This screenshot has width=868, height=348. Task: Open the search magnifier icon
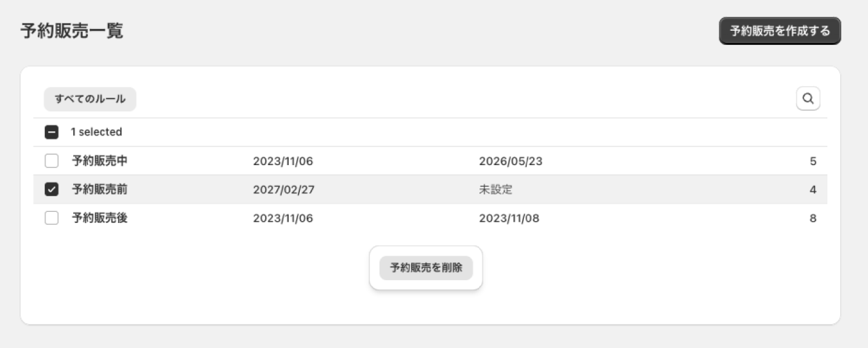pyautogui.click(x=808, y=99)
